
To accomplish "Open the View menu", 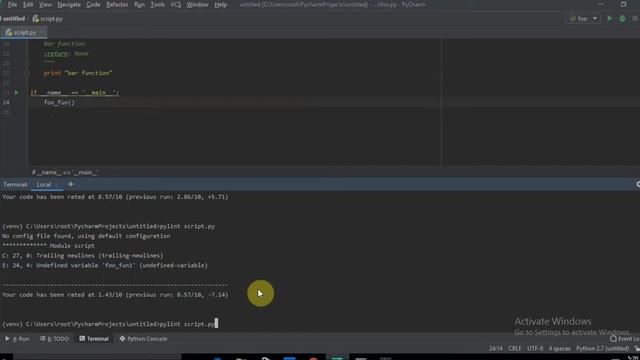I will pos(45,4).
